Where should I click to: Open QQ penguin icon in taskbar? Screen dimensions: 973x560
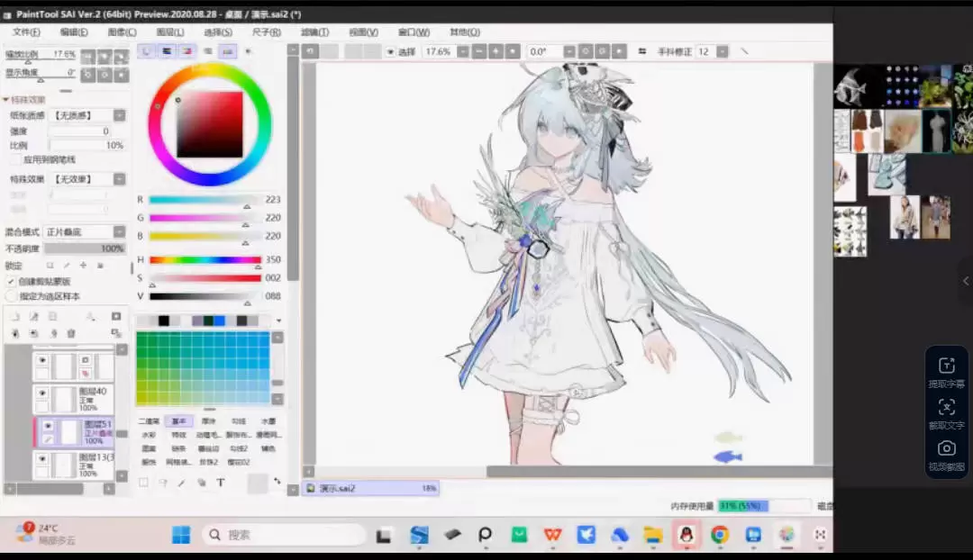click(x=685, y=535)
